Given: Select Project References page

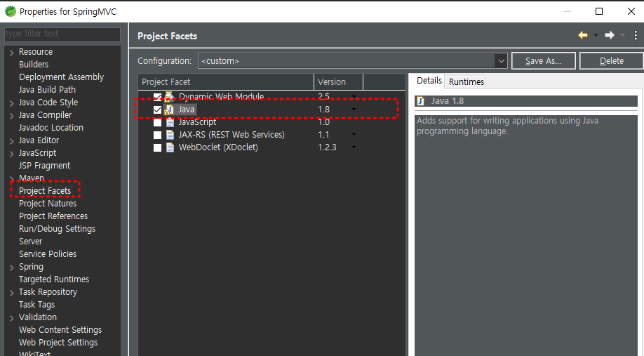Looking at the screenshot, I should pos(53,216).
